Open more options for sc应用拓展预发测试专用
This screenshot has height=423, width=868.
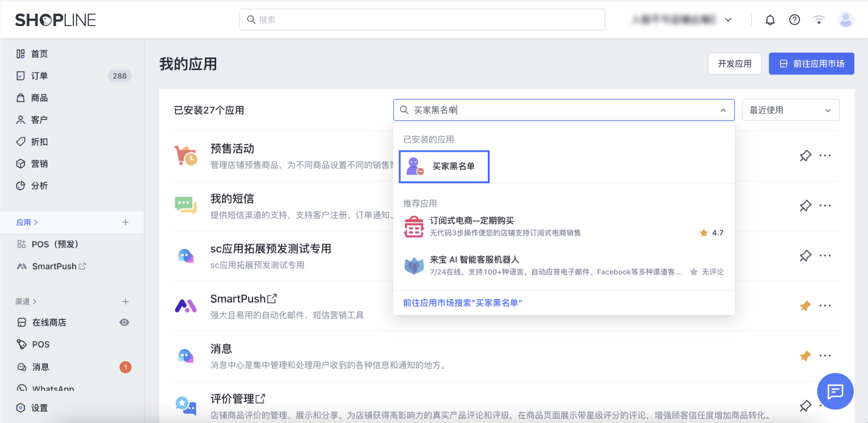pyautogui.click(x=825, y=256)
